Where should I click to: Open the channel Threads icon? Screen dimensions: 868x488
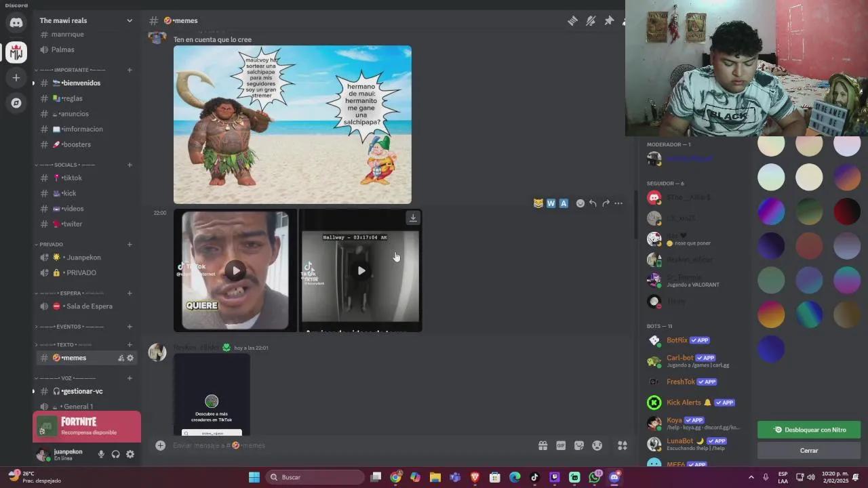tap(573, 21)
